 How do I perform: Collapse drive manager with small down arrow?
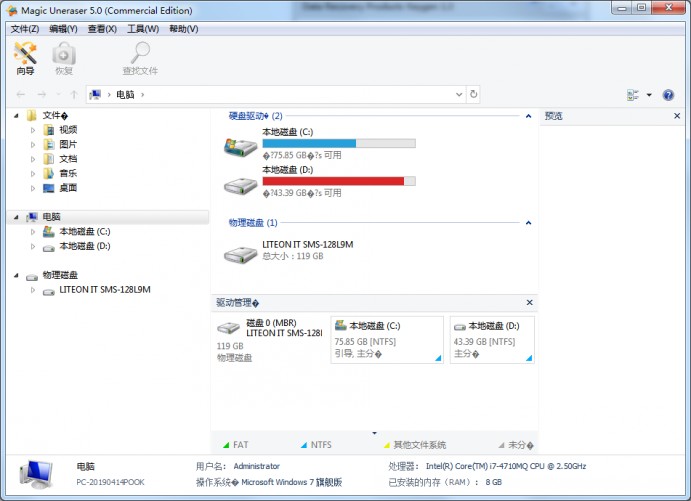(374, 433)
